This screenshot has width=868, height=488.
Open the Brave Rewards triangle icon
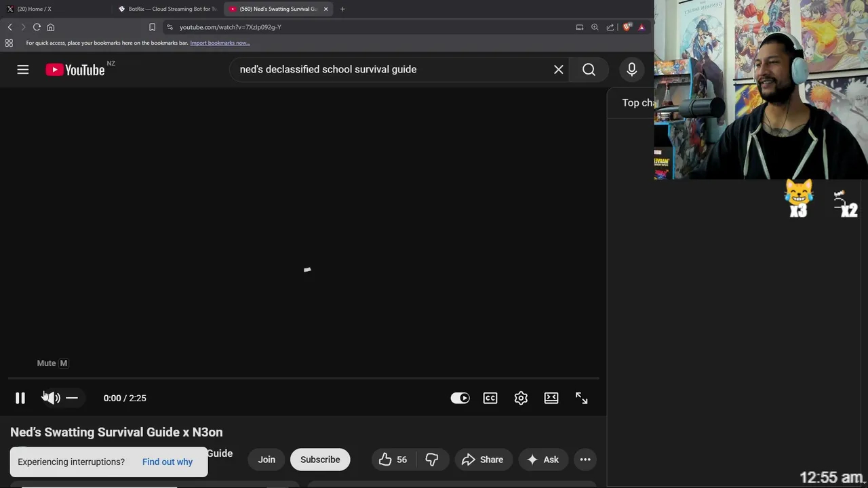coord(642,27)
